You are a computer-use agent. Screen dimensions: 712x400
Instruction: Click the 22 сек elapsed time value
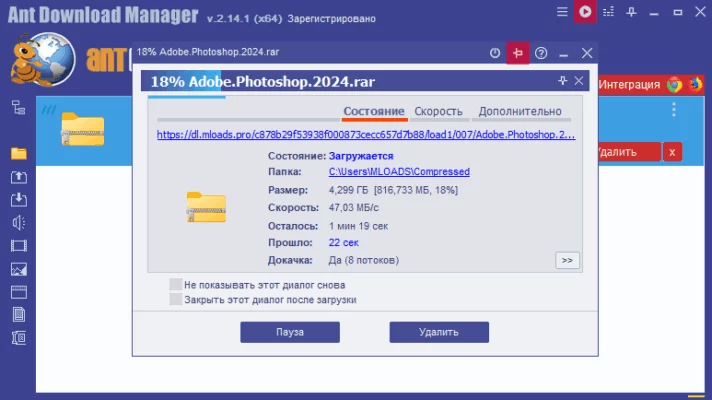click(344, 242)
